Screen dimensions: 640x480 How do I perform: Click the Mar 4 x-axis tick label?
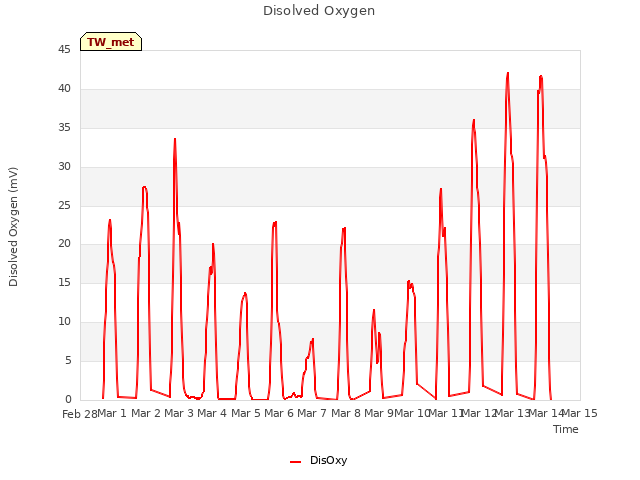pyautogui.click(x=212, y=413)
